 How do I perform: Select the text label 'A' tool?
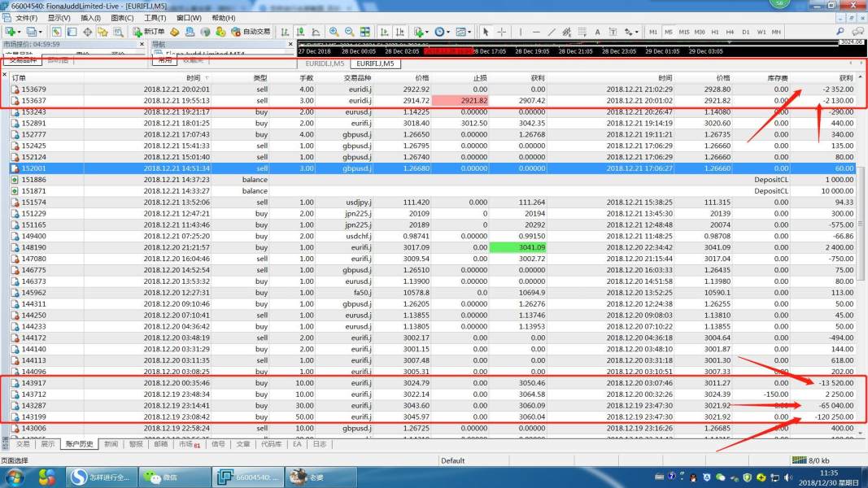pos(597,32)
